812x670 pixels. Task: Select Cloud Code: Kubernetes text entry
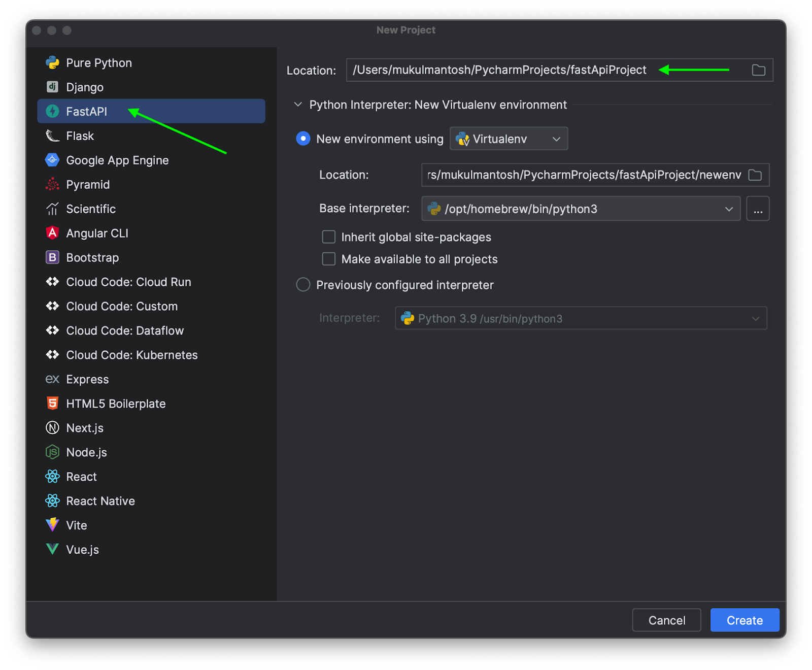coord(132,355)
